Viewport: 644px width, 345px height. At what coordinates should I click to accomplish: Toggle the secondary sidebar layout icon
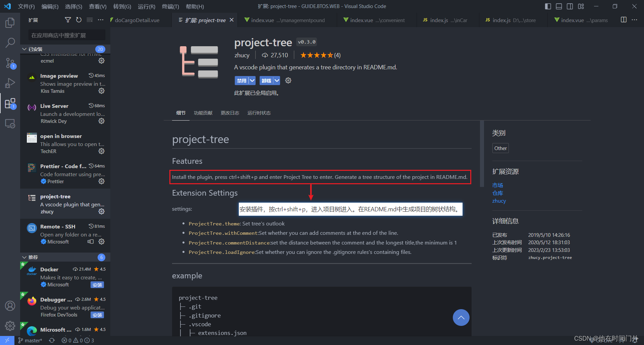click(570, 6)
